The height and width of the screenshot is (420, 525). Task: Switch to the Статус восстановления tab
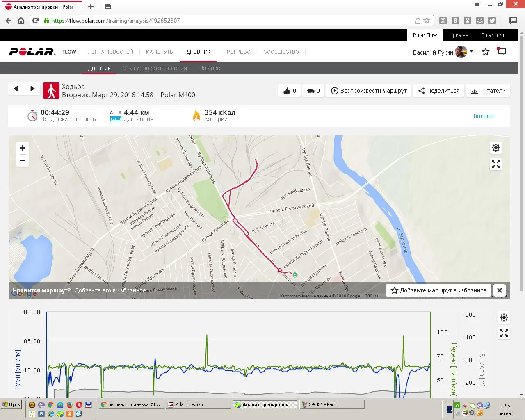(155, 68)
